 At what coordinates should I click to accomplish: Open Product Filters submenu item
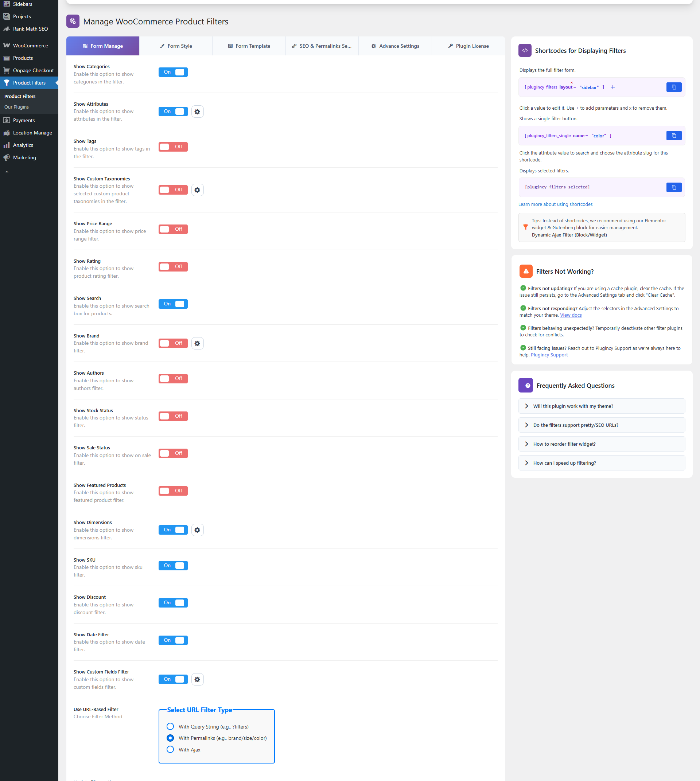pyautogui.click(x=20, y=96)
